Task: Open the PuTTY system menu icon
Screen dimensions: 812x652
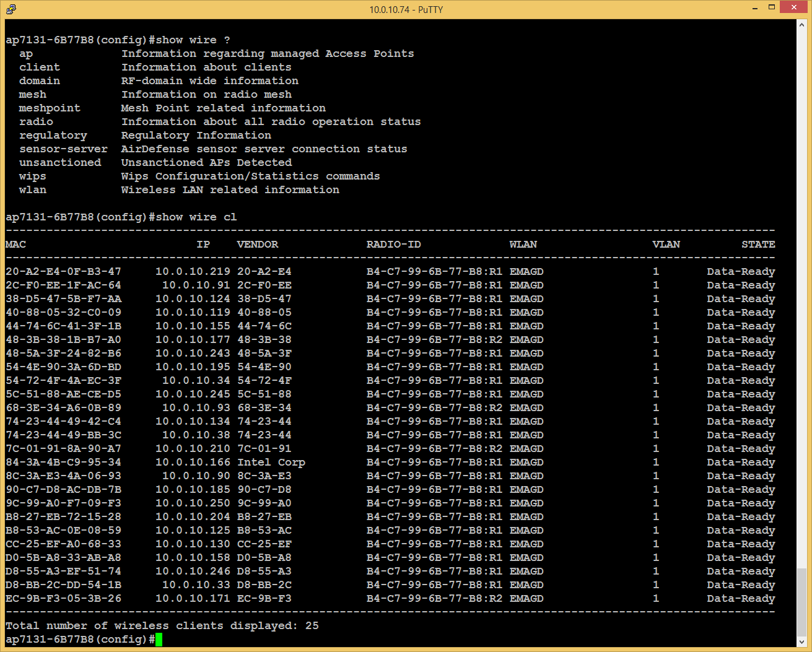Action: [11, 9]
